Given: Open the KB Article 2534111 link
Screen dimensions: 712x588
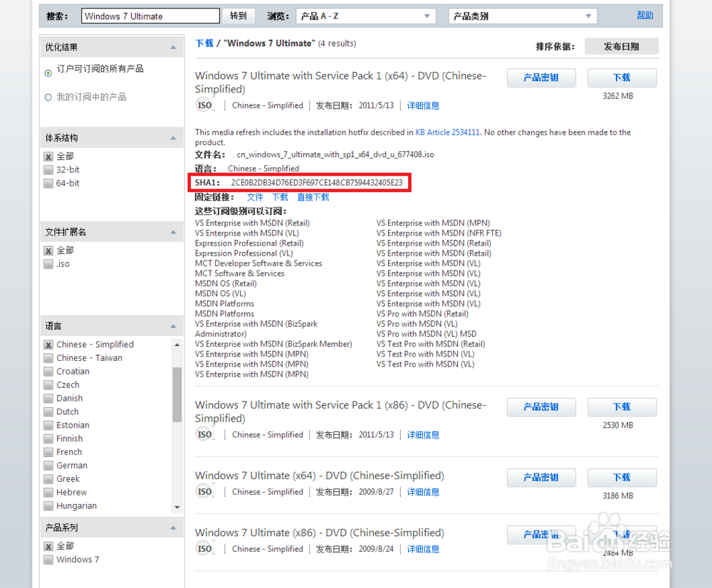Looking at the screenshot, I should tap(447, 132).
